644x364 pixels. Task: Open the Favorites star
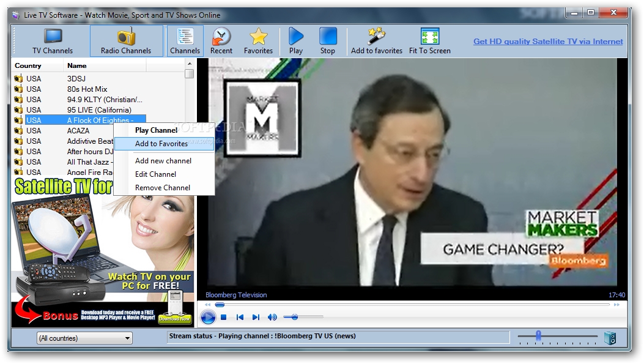click(x=258, y=41)
